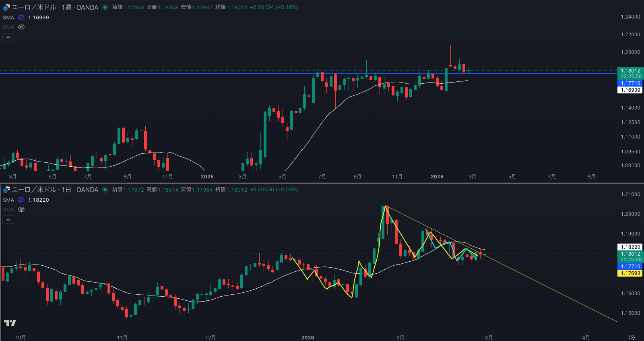
Task: Click the 1日 OANDA daily chart title
Action: tap(55, 190)
